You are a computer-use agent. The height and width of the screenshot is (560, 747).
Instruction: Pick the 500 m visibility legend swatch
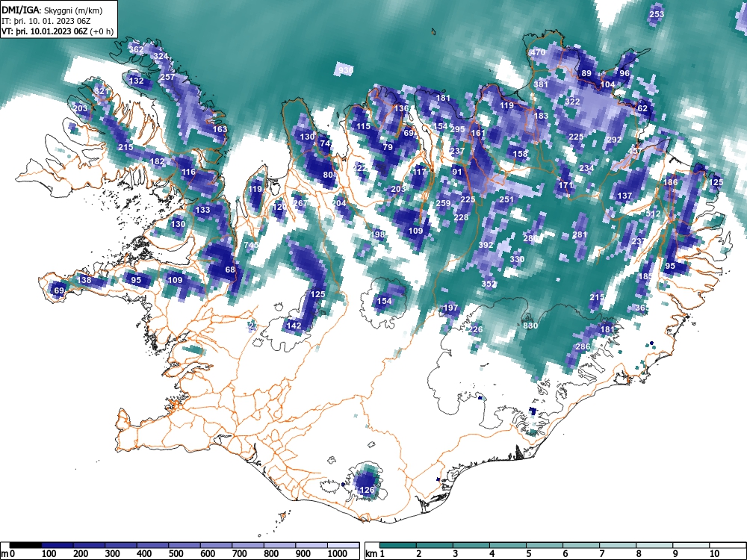185,545
